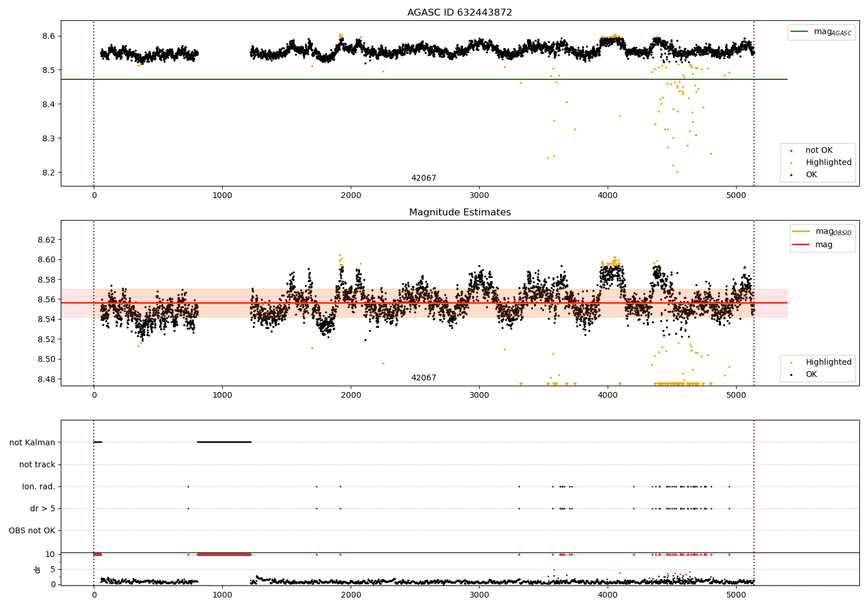868x608 pixels.
Task: Click 'not OK' in top plot legend
Action: pos(819,150)
